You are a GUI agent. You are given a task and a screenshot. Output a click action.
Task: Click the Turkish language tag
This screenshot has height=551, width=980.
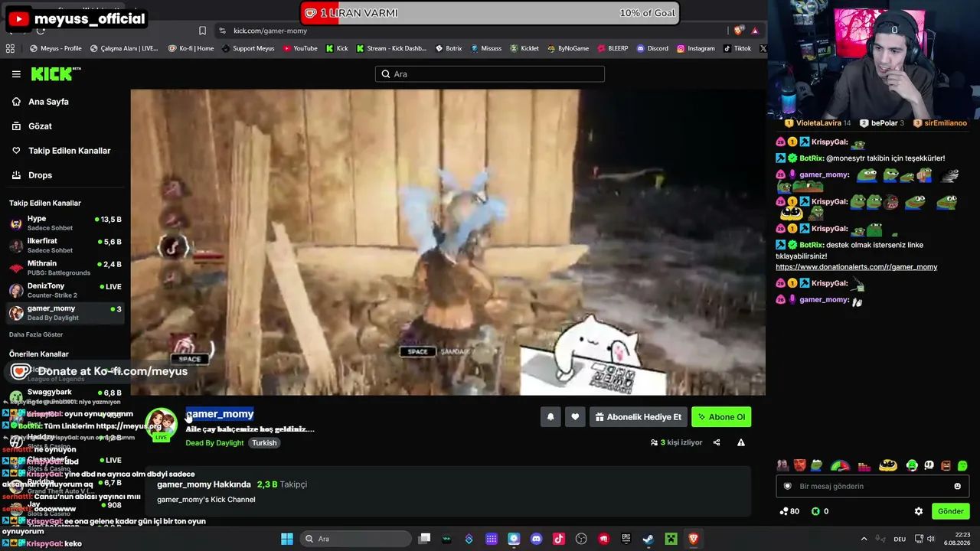[264, 443]
